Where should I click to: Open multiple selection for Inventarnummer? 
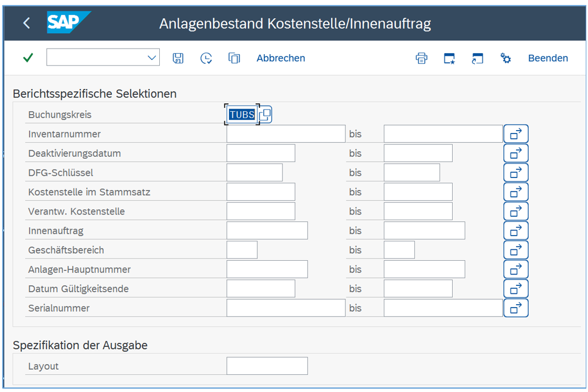pyautogui.click(x=515, y=134)
